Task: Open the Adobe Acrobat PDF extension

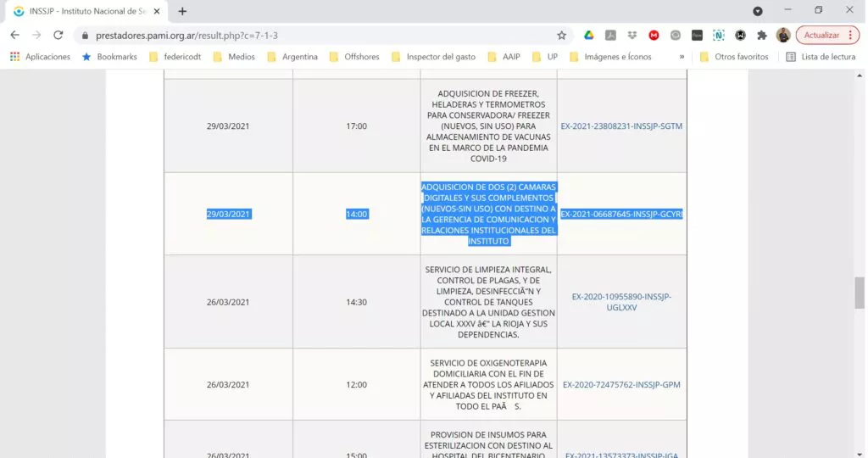Action: [610, 35]
